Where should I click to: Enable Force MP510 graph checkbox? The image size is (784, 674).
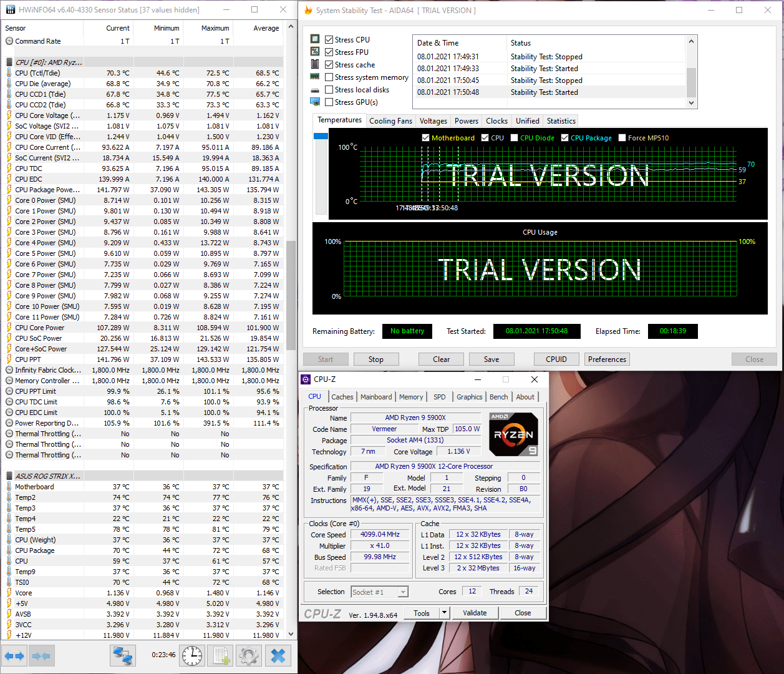point(622,138)
